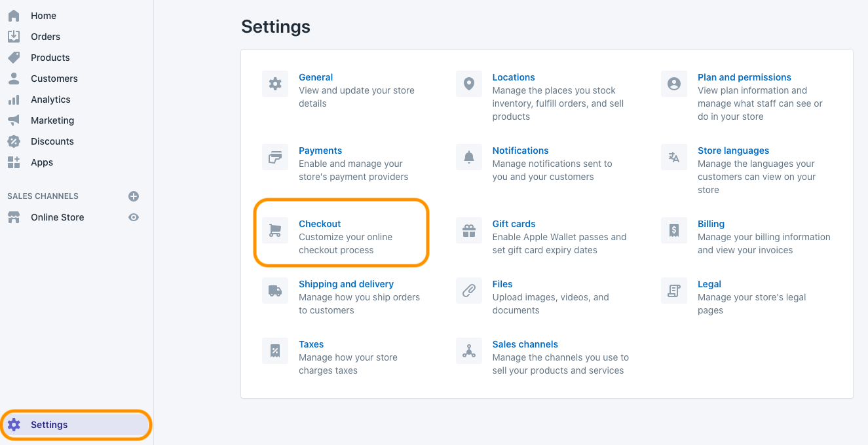Open Orders in the sidebar
This screenshot has height=445, width=868.
click(x=45, y=37)
